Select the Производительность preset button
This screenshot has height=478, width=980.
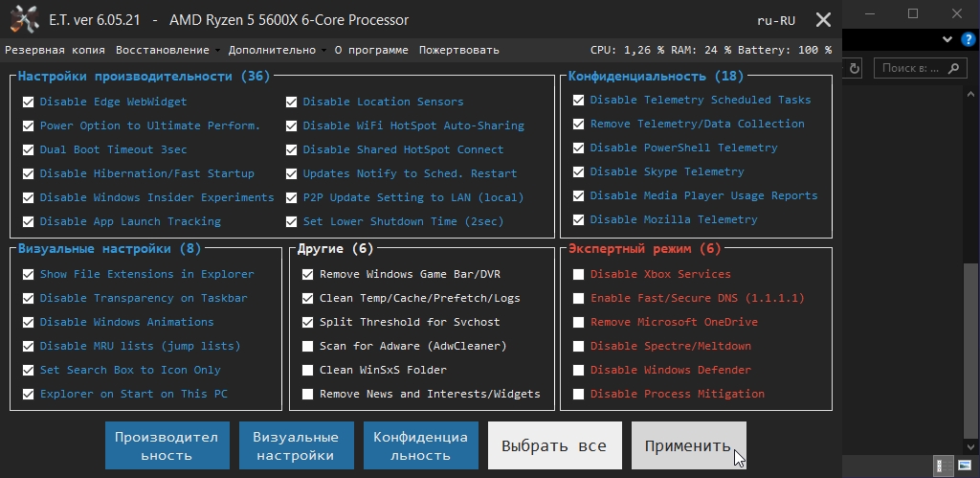point(167,445)
